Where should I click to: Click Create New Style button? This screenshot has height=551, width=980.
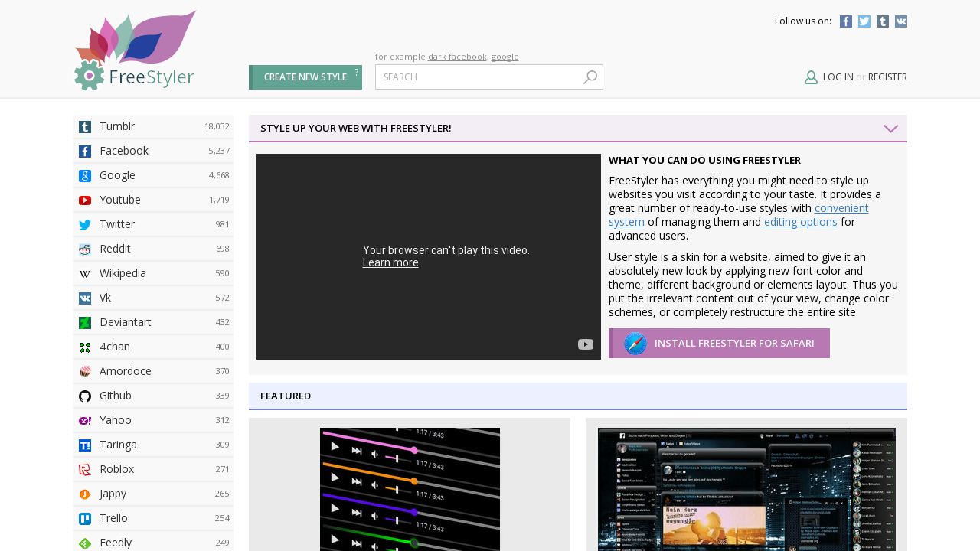tap(305, 77)
